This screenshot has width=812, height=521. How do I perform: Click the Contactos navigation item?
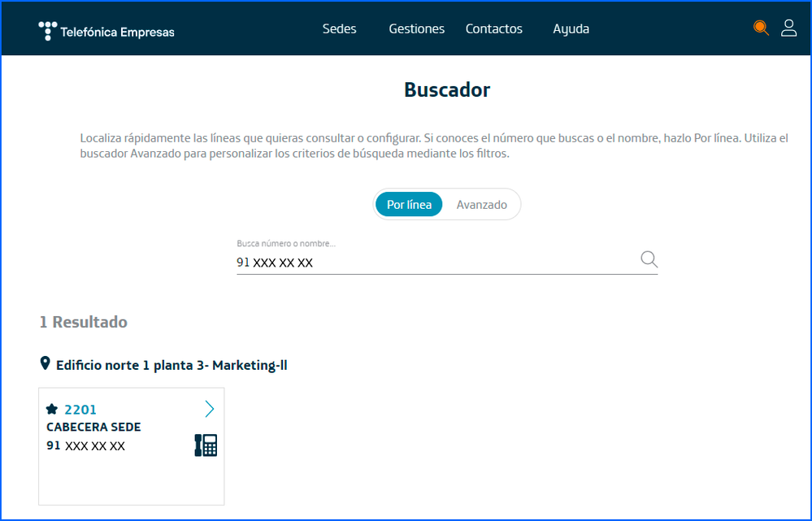tap(493, 28)
